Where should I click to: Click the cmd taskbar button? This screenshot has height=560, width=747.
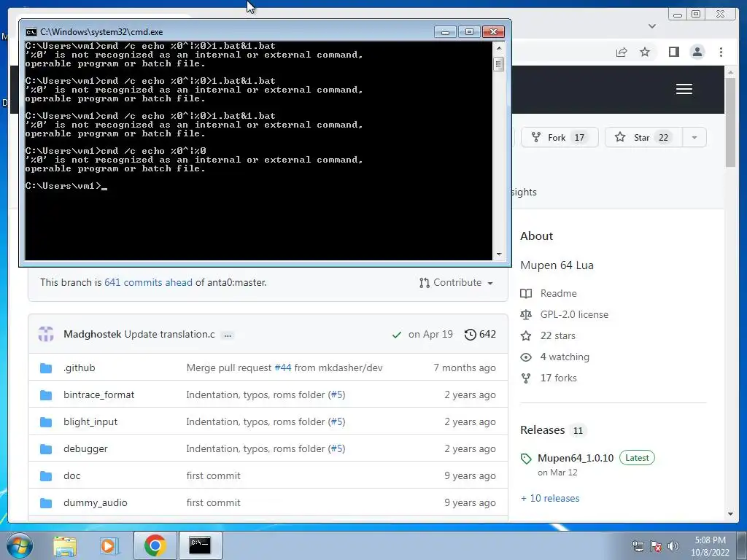point(200,545)
